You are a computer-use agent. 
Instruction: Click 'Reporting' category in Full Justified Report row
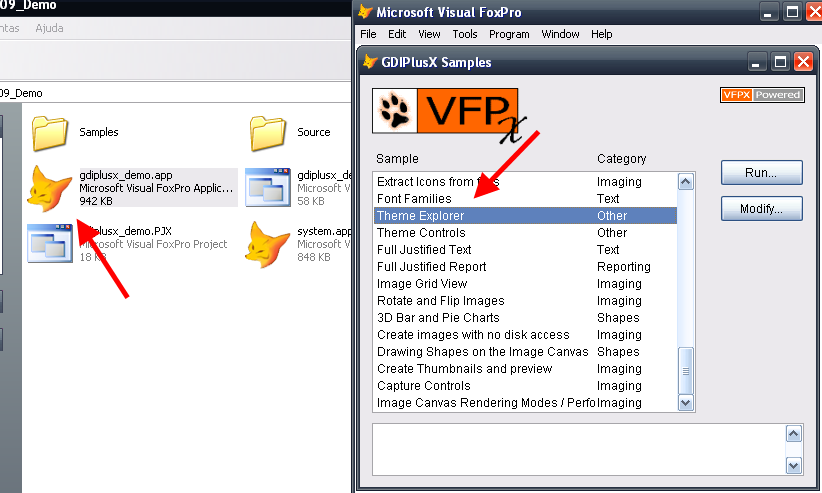[624, 267]
